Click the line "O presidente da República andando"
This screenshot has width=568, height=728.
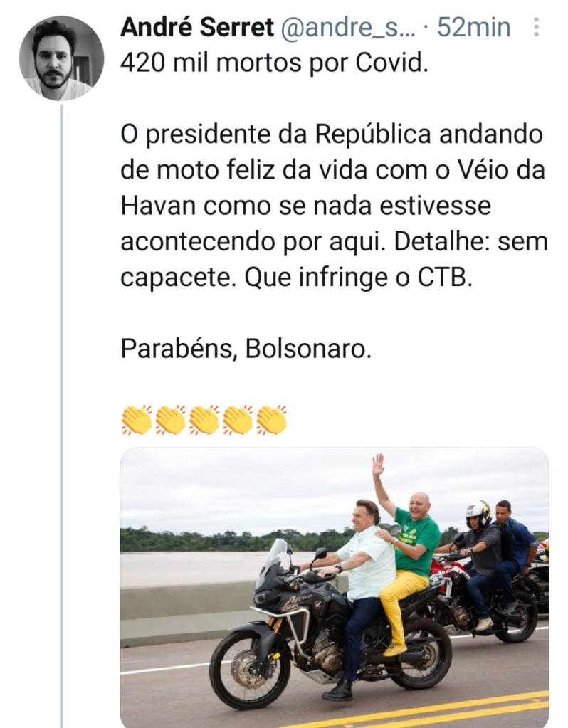pyautogui.click(x=332, y=134)
